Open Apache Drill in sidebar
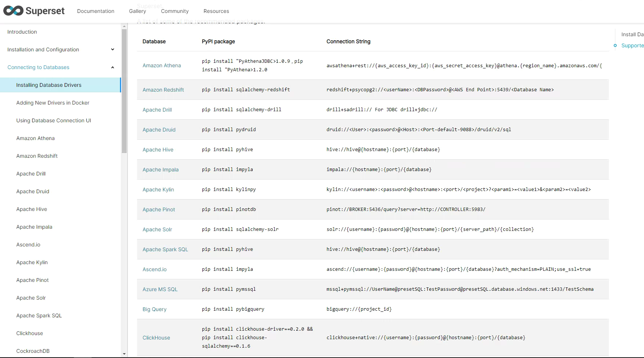The image size is (644, 358). tap(31, 174)
